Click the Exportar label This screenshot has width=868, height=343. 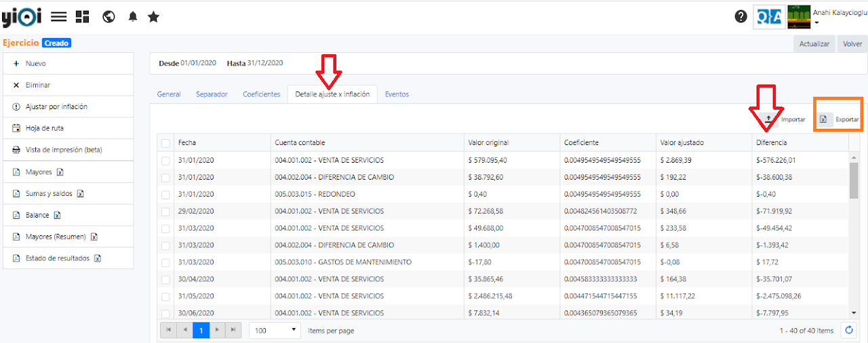(x=847, y=119)
